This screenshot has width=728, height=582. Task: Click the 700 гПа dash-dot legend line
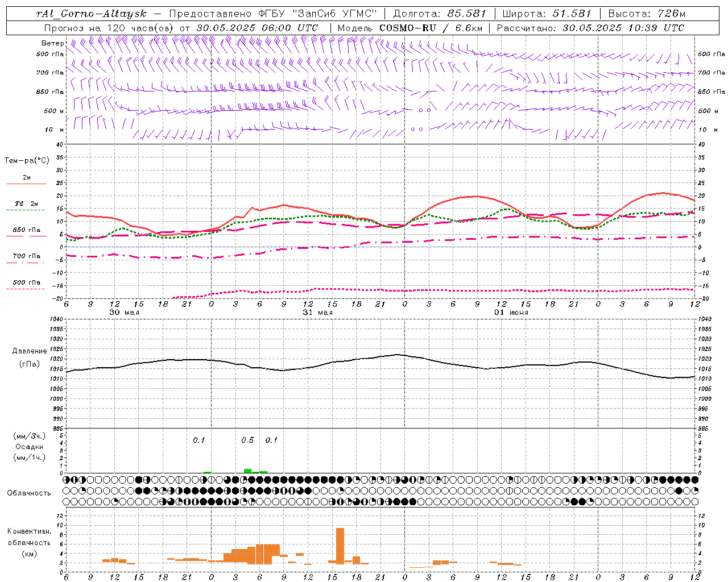click(25, 263)
